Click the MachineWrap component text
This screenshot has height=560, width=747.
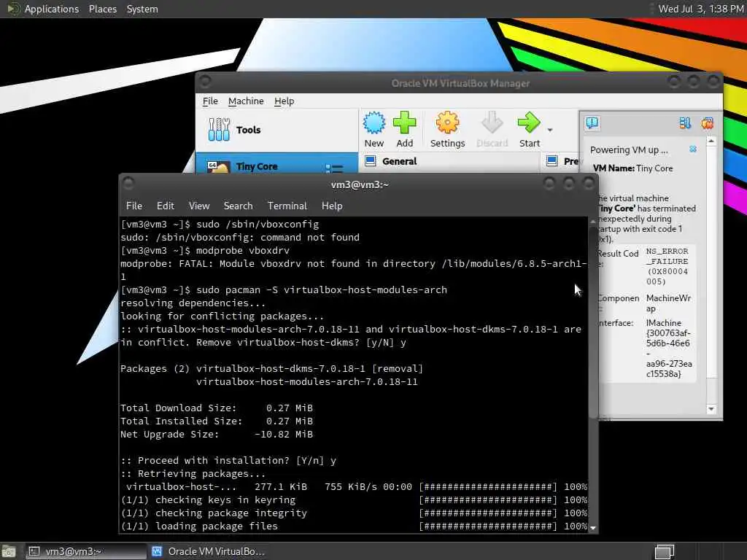668,303
